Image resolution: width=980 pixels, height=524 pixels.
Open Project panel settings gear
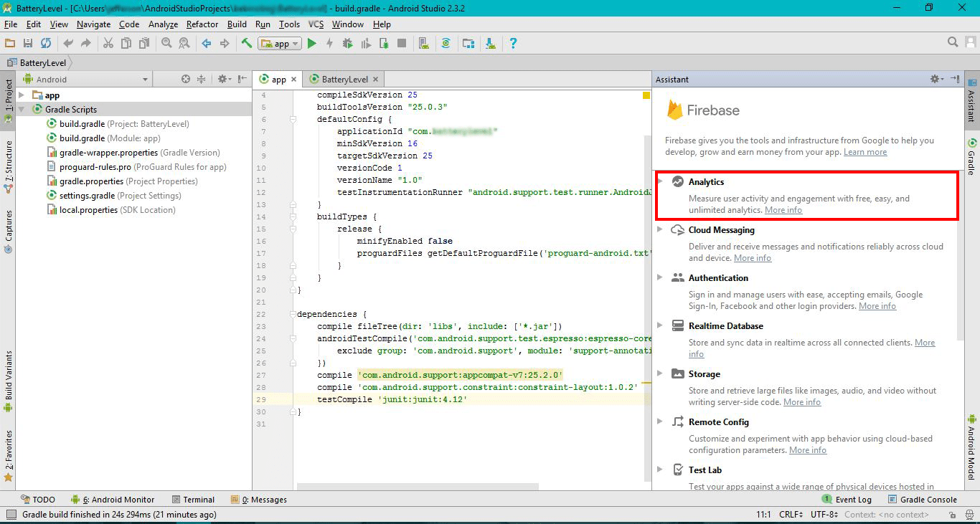click(223, 80)
